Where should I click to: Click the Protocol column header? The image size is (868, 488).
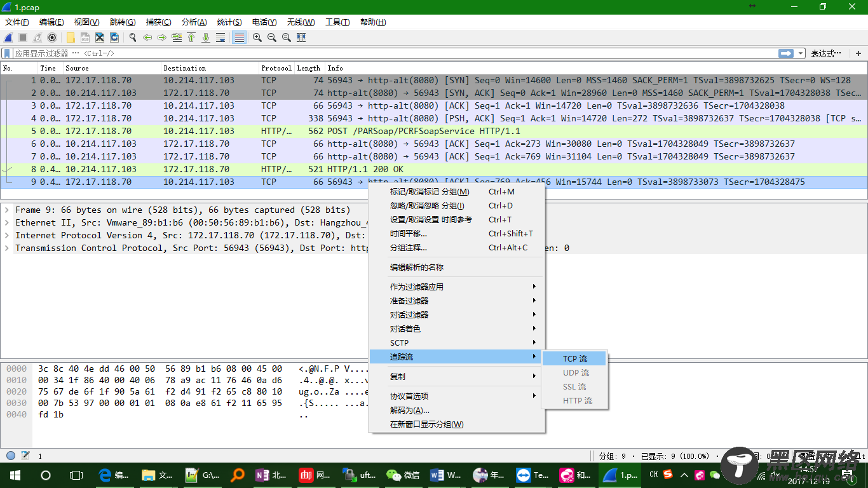[x=276, y=68]
